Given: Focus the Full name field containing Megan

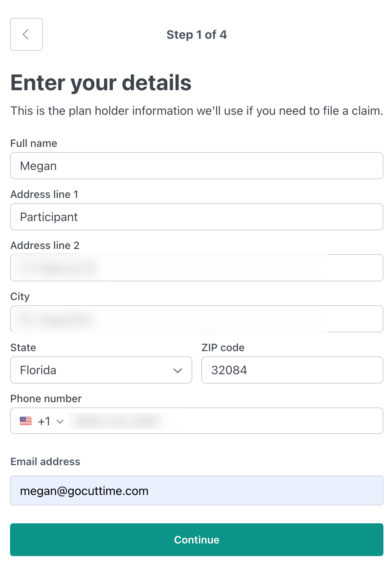Looking at the screenshot, I should click(197, 166).
